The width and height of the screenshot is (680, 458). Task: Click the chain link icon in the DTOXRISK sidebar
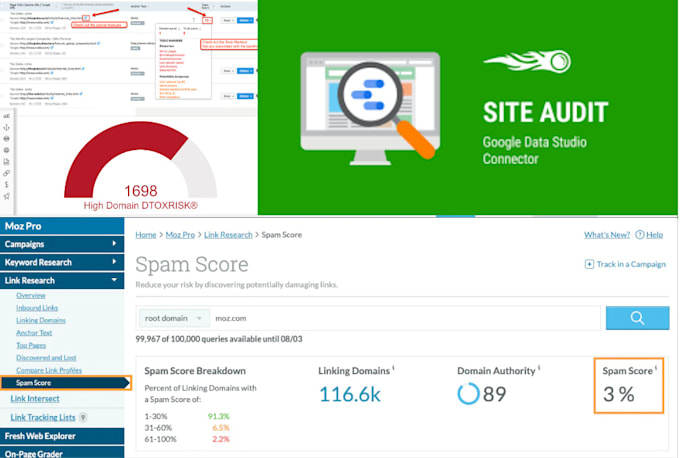click(x=7, y=173)
